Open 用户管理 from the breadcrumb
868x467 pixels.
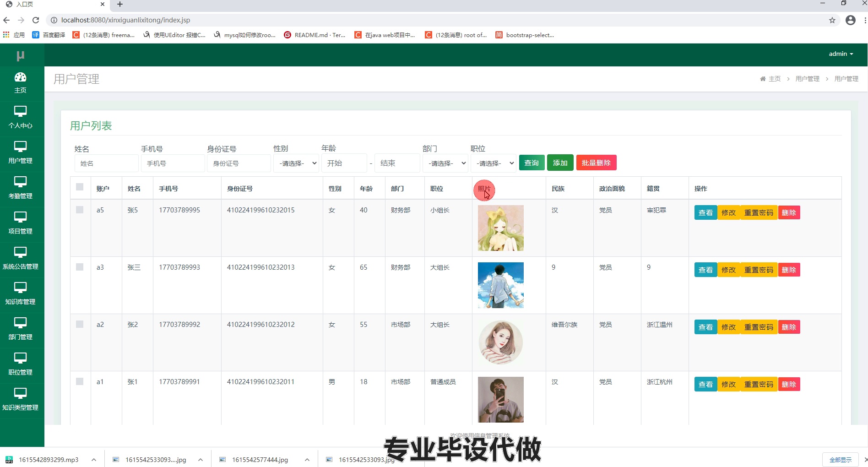808,78
